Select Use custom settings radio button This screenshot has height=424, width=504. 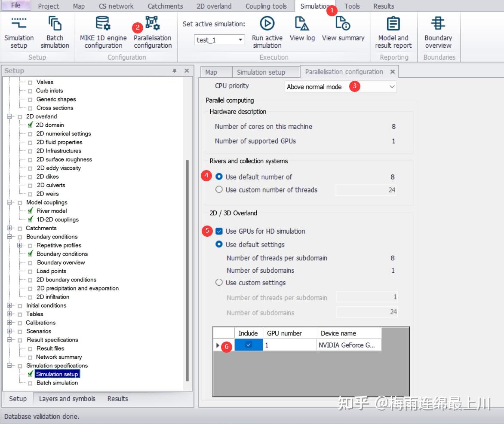click(x=219, y=283)
